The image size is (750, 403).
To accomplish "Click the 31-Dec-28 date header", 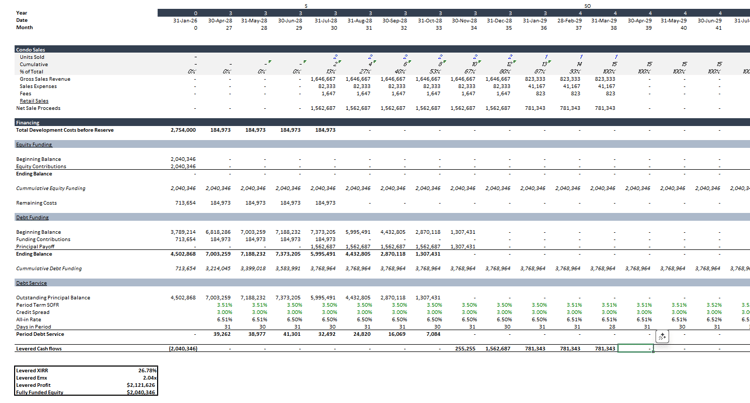I will 499,21.
